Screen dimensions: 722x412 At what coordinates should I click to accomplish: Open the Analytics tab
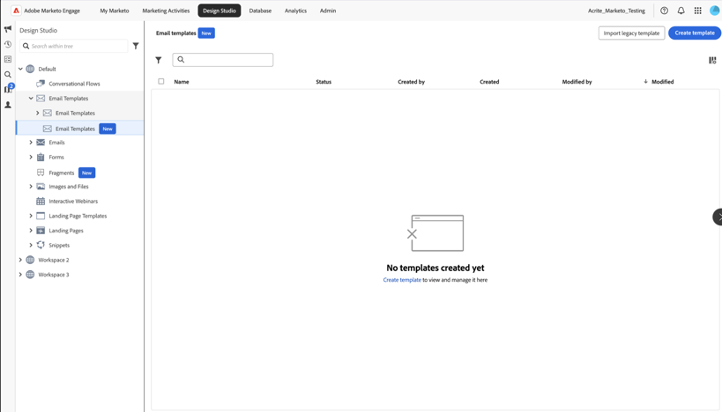tap(295, 11)
